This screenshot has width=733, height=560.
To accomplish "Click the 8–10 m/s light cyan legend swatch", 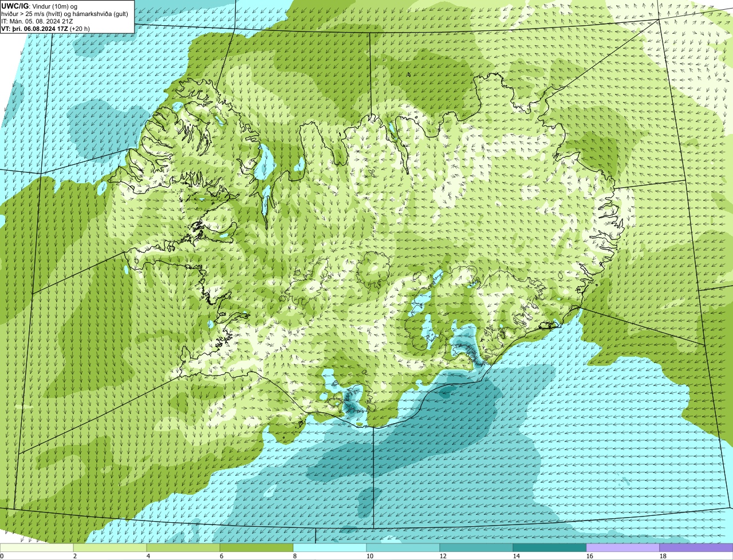I will coord(330,547).
